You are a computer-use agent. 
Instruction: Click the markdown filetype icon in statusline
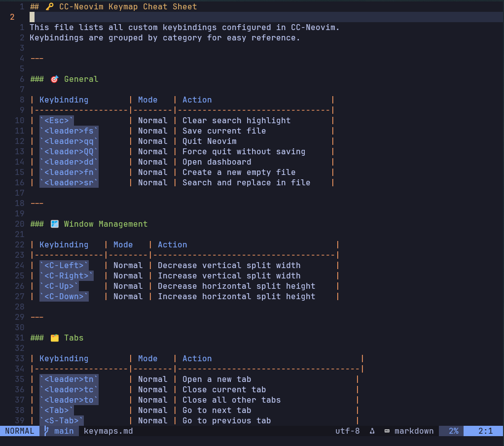(387, 431)
